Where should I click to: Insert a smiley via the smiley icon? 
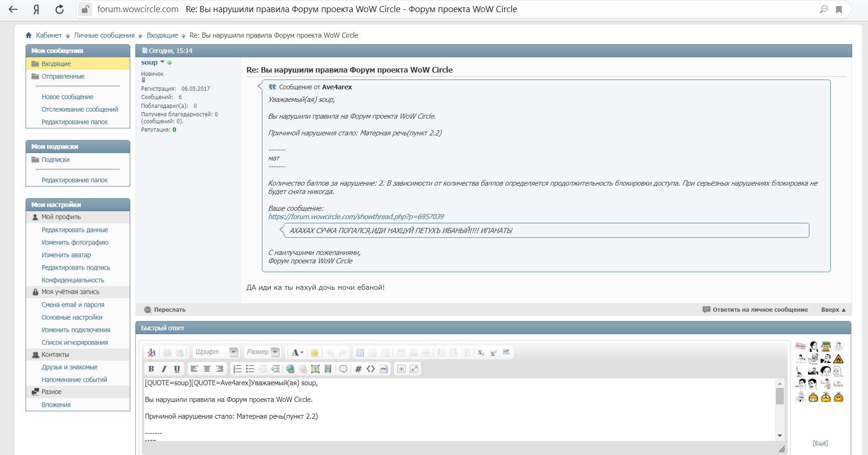(x=314, y=353)
